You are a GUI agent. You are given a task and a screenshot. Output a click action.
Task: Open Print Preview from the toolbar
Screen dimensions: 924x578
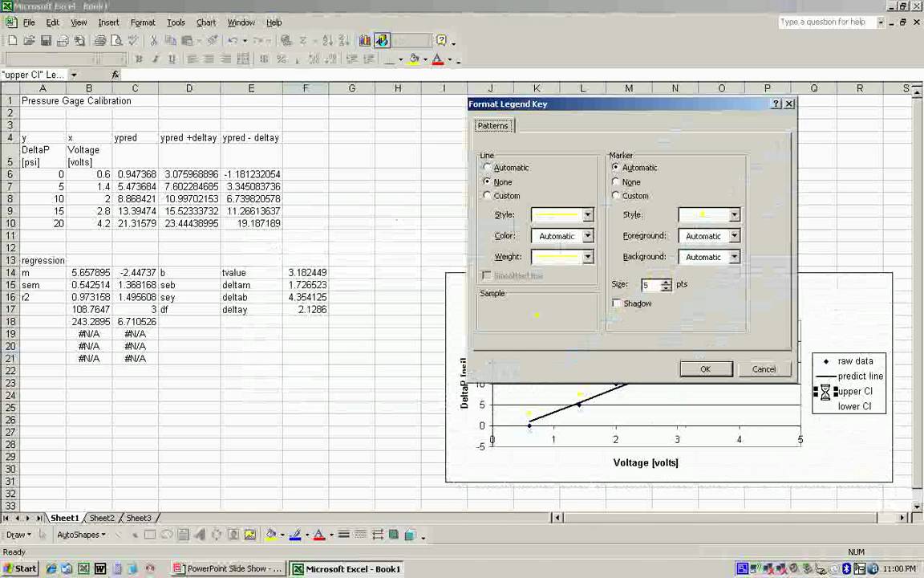116,41
